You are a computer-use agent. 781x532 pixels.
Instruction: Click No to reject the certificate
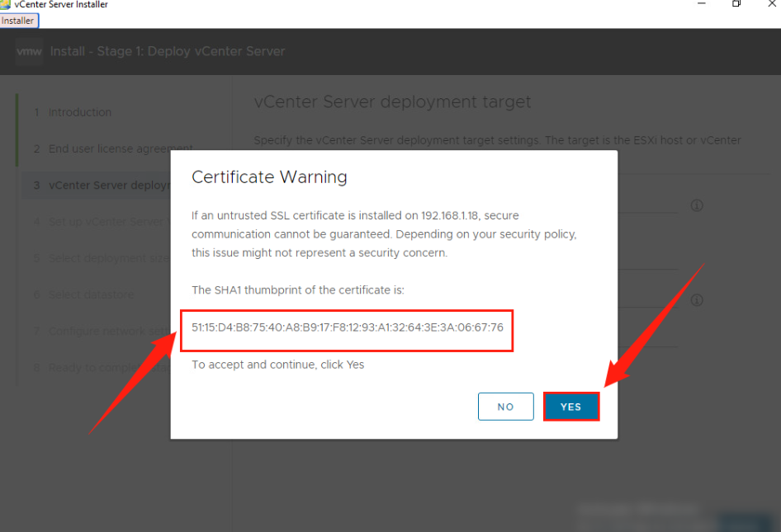point(505,406)
